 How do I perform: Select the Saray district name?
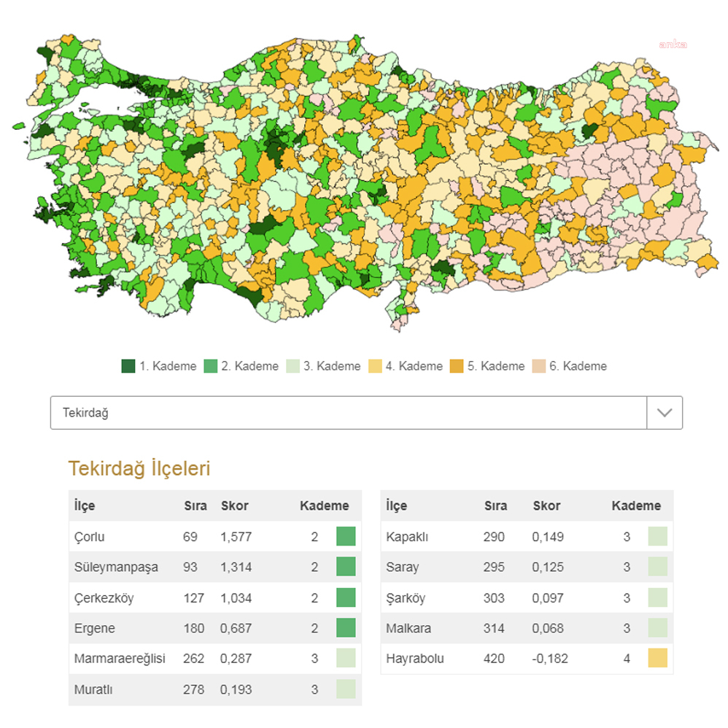point(403,568)
